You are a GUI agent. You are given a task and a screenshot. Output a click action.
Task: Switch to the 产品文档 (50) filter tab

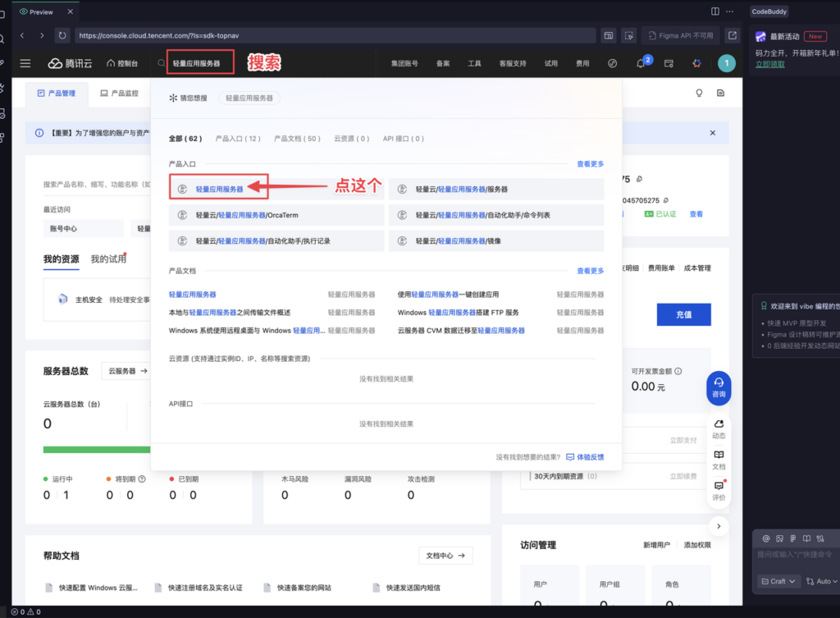coord(297,139)
